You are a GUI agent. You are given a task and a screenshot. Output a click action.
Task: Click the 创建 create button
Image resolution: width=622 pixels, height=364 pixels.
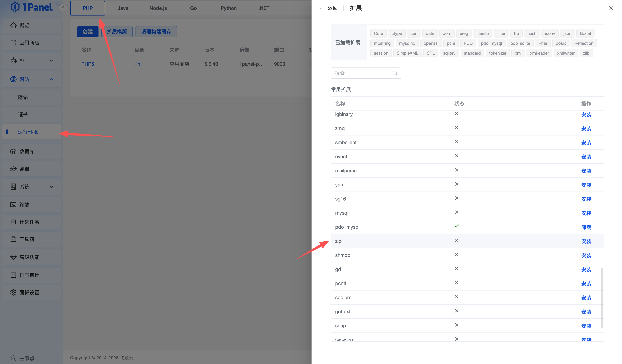(88, 32)
